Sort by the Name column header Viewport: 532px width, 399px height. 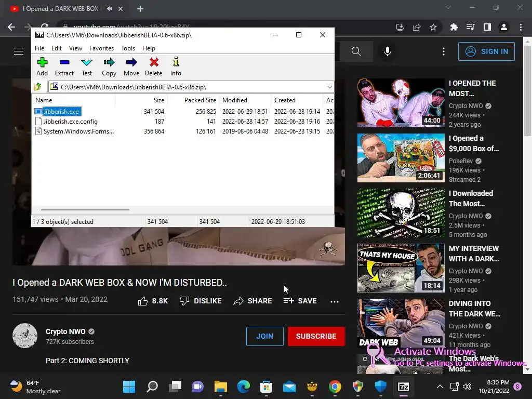74,100
